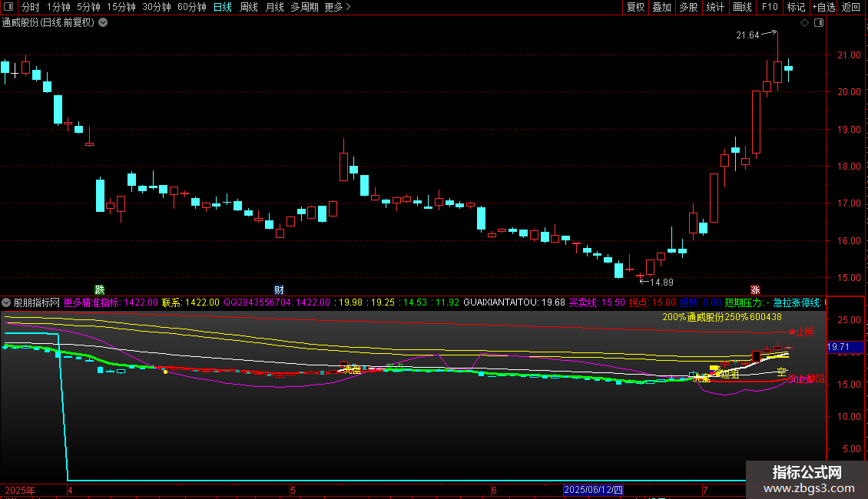Open the 统计 statistics tool
868x499 pixels.
click(714, 7)
